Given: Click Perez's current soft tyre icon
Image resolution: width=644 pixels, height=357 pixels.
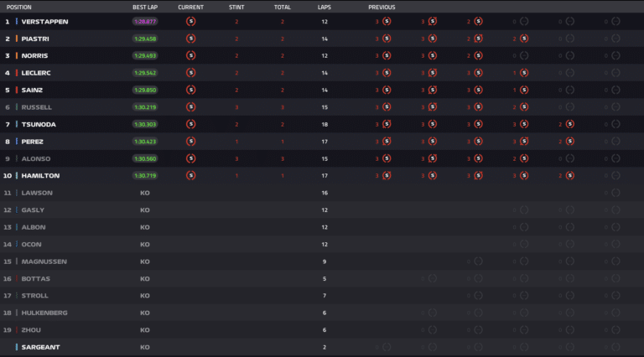Looking at the screenshot, I should [x=190, y=142].
